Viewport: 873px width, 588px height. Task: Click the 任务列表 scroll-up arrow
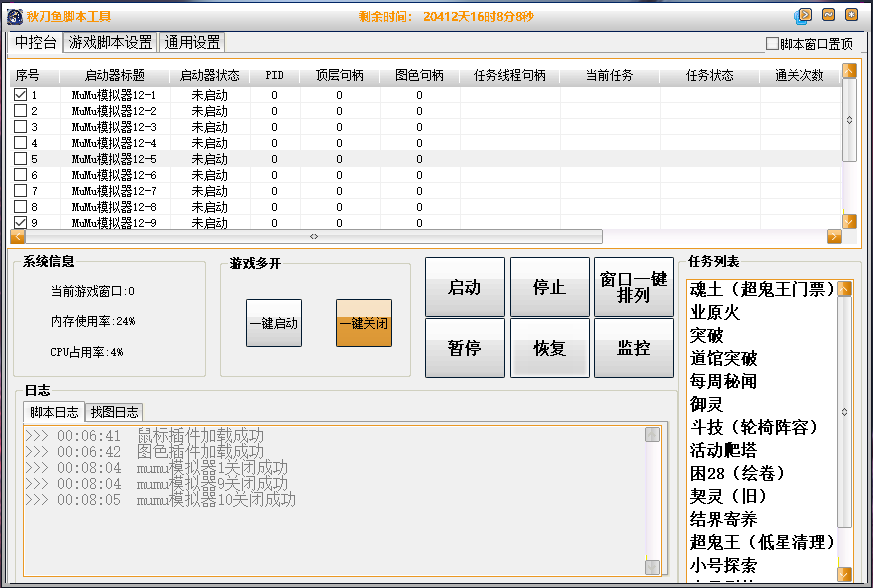tap(845, 289)
